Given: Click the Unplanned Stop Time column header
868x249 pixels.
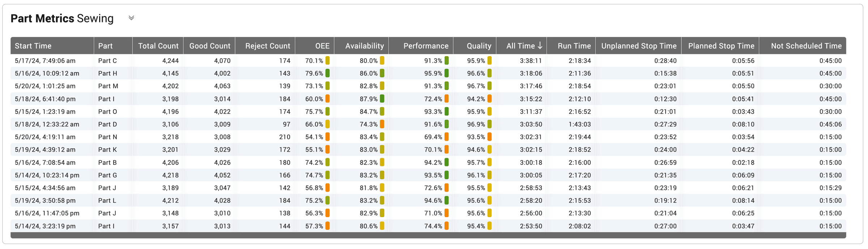Looking at the screenshot, I should coord(638,46).
